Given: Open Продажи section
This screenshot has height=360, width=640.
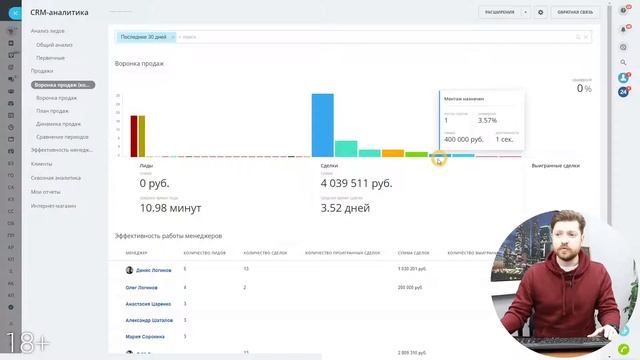Looking at the screenshot, I should [42, 71].
